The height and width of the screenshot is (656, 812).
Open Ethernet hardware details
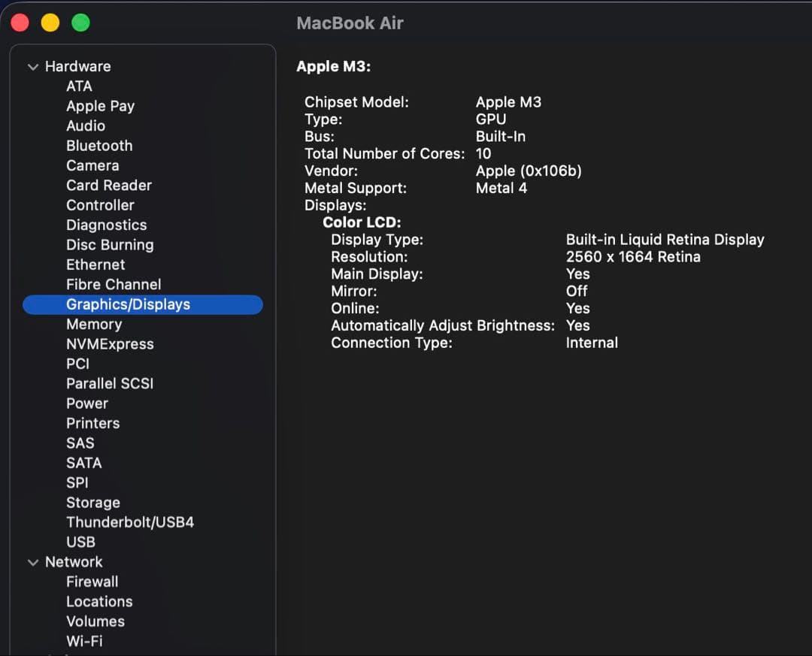(x=95, y=265)
